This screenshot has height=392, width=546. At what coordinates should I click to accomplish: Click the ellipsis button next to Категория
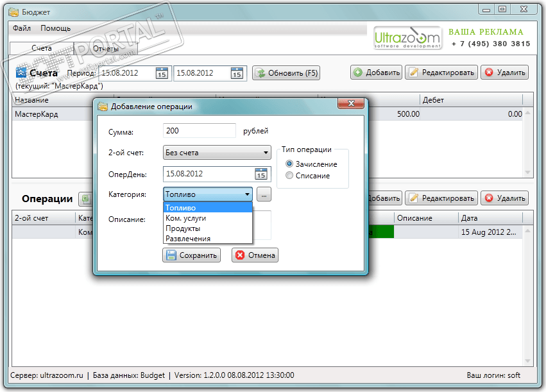tap(264, 194)
